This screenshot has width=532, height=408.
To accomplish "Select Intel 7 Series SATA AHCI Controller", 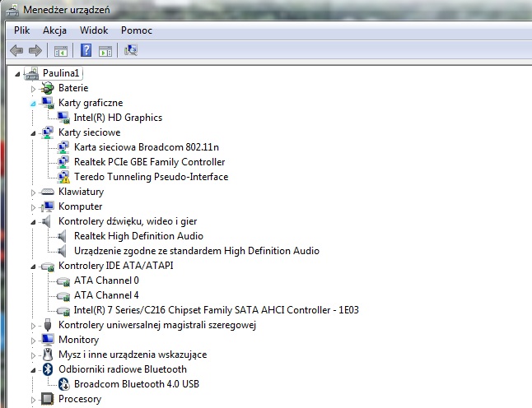I will click(x=217, y=310).
